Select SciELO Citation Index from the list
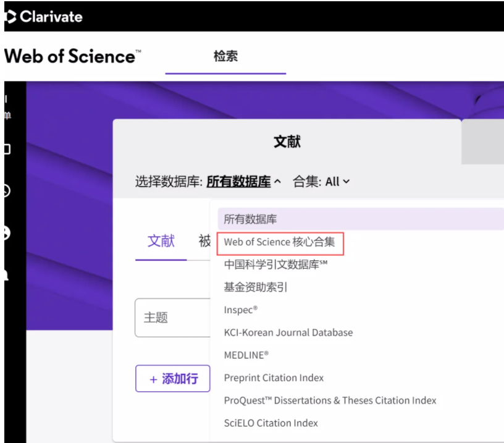The image size is (504, 443). 271,423
